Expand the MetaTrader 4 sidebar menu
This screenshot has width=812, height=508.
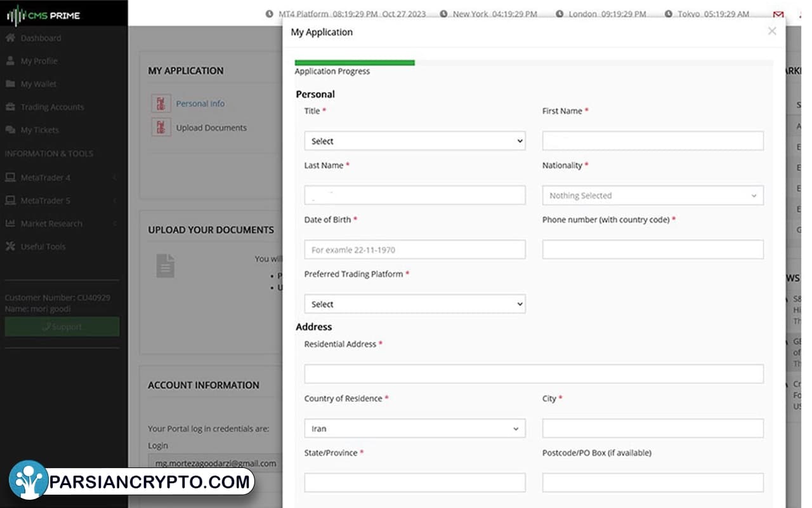coord(62,178)
